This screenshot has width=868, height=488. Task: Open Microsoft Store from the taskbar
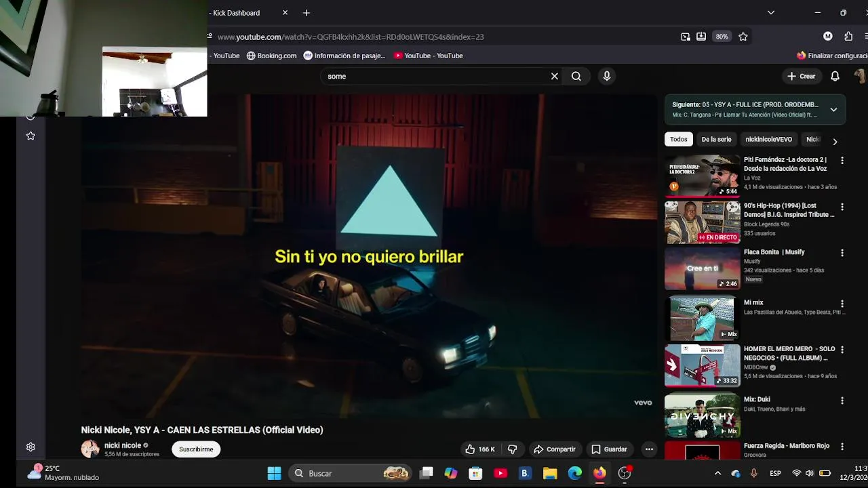pos(475,473)
